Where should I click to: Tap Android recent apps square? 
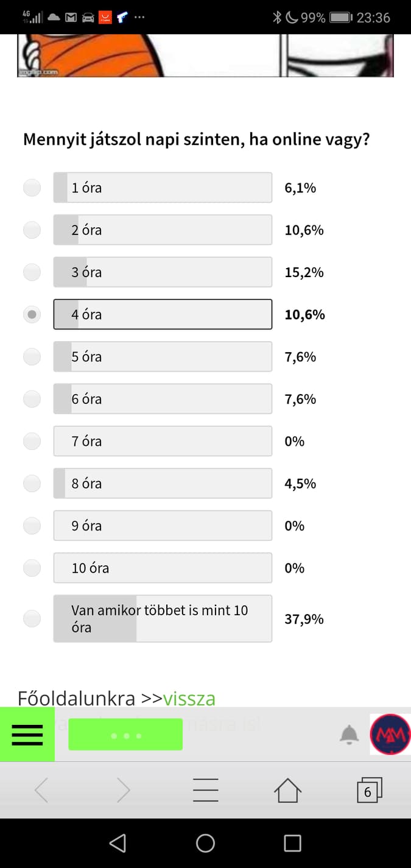[x=293, y=843]
